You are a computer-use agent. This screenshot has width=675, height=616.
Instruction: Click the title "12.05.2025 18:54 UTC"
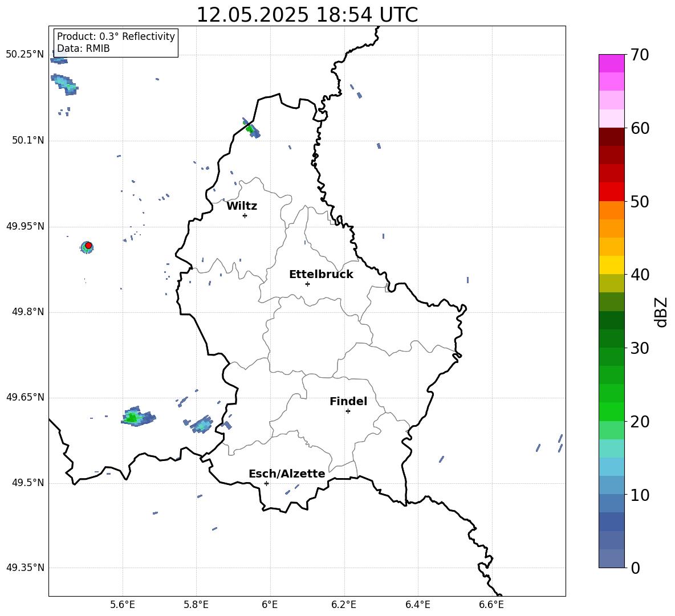(x=307, y=15)
